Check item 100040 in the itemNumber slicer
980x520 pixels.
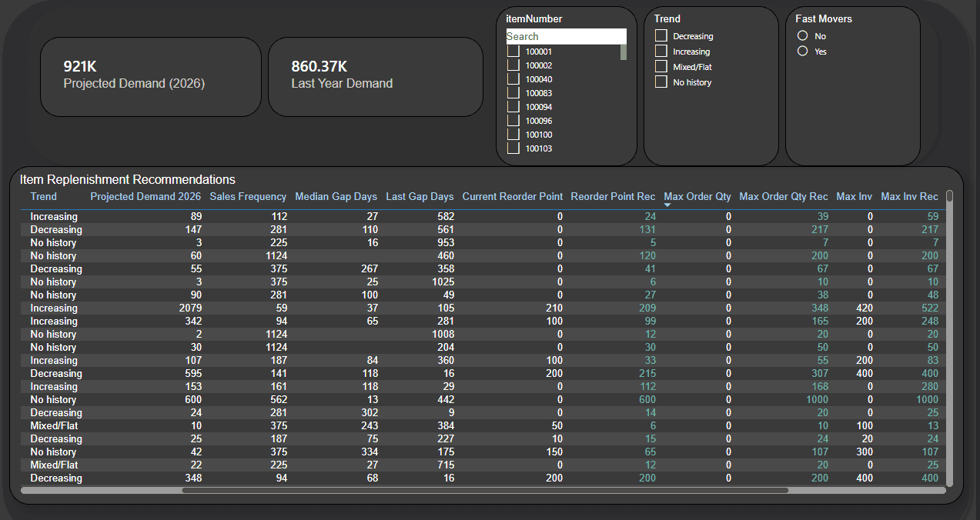[513, 78]
